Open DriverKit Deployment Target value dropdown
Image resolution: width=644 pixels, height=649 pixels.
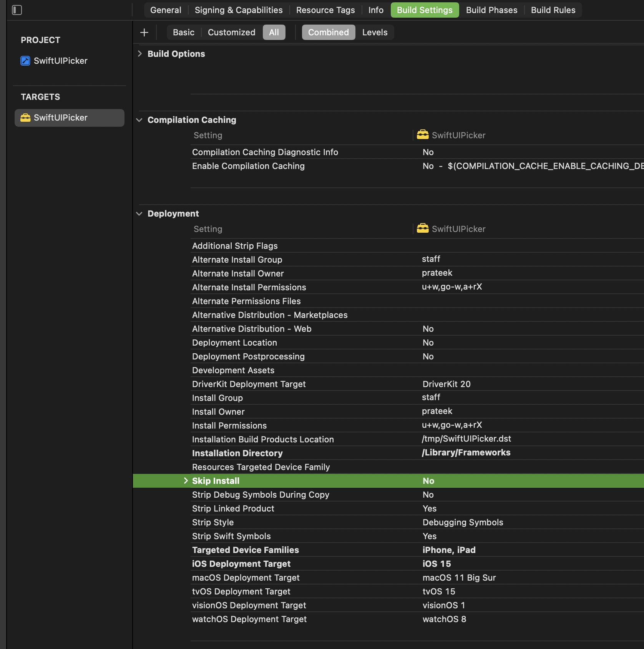pyautogui.click(x=446, y=384)
